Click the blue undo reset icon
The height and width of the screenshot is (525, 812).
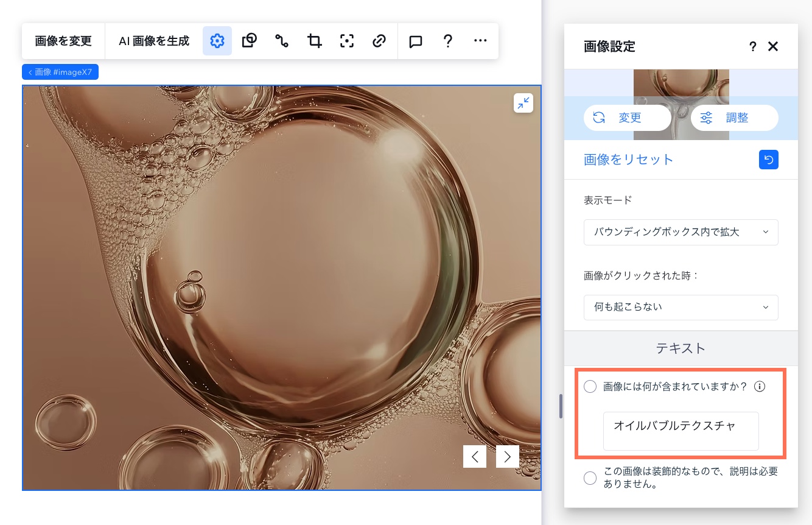coord(769,160)
